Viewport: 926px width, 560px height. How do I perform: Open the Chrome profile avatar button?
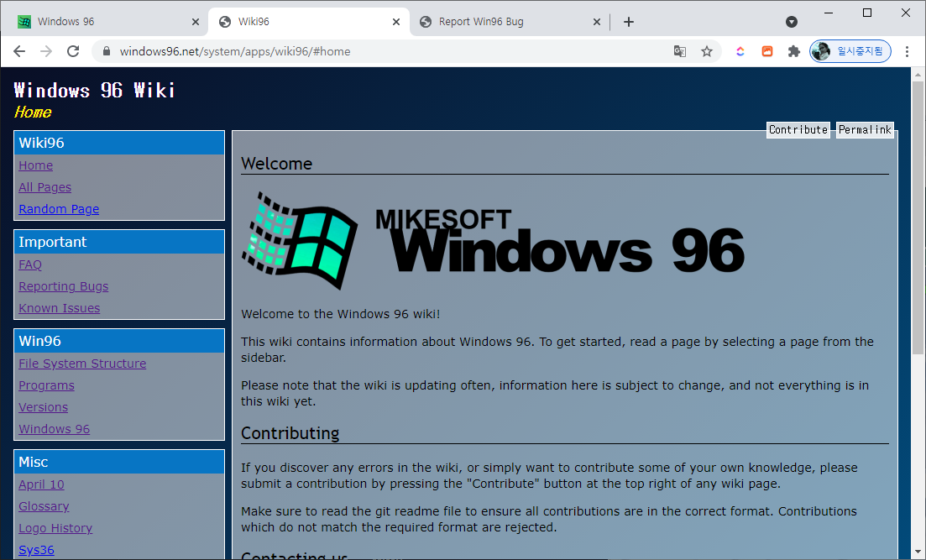[x=850, y=51]
